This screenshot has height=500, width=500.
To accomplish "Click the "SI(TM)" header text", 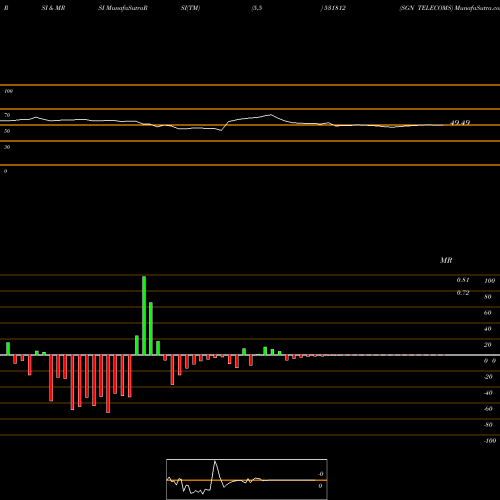I will click(x=190, y=8).
